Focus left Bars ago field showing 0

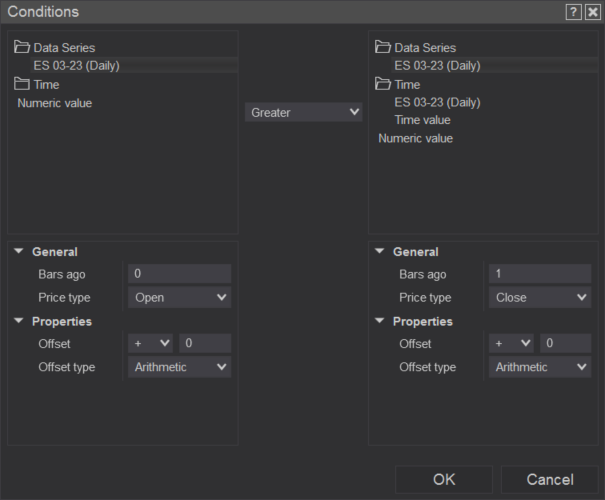(x=179, y=274)
